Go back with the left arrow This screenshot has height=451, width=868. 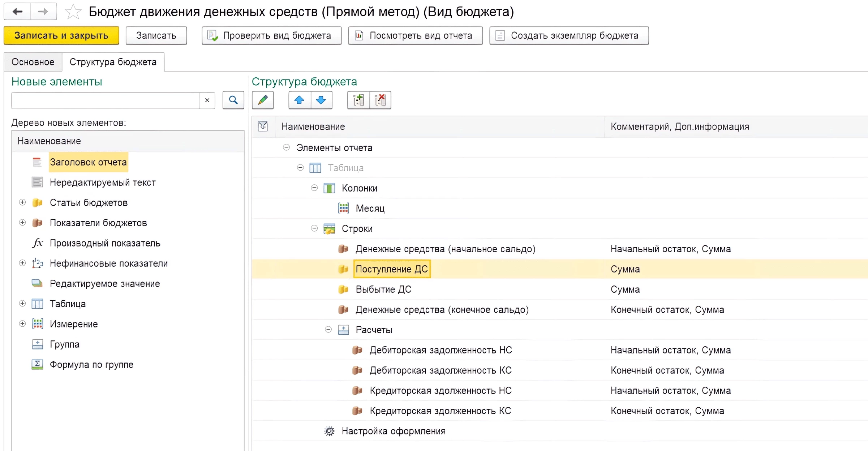click(x=17, y=12)
